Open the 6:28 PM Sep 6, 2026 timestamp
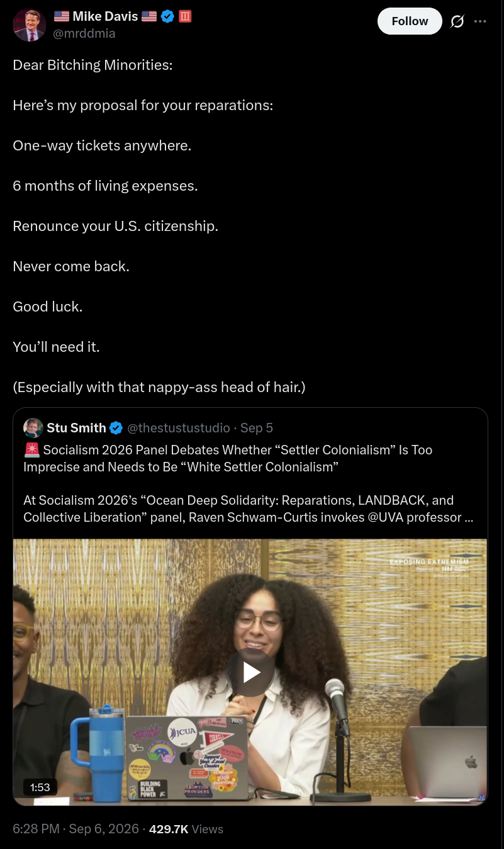 tap(76, 829)
